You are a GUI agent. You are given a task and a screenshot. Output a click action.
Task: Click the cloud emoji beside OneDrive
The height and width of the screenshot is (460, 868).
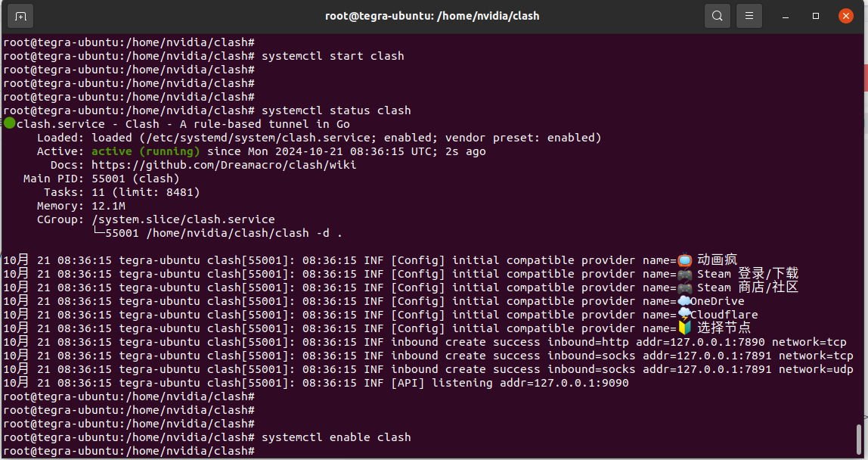(x=684, y=301)
